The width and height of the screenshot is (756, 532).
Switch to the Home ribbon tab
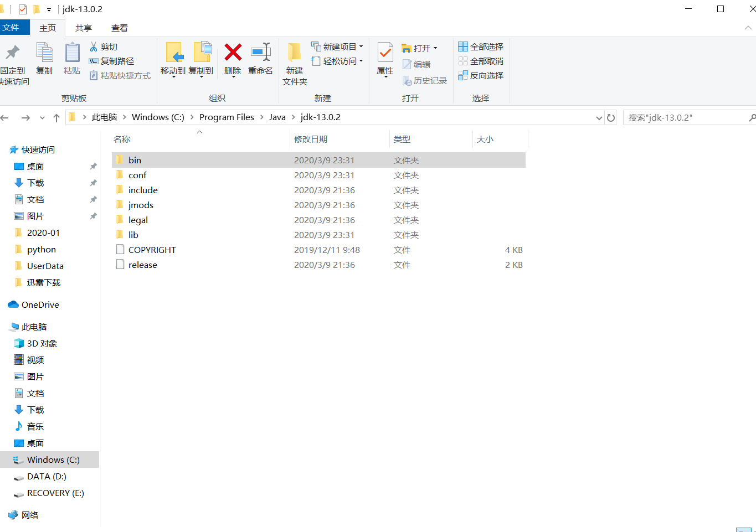[48, 28]
